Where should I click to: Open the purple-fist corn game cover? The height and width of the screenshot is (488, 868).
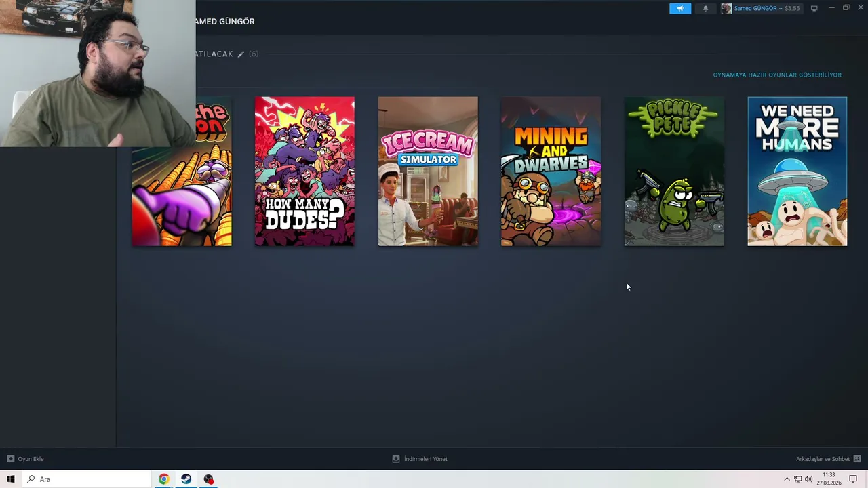(182, 197)
